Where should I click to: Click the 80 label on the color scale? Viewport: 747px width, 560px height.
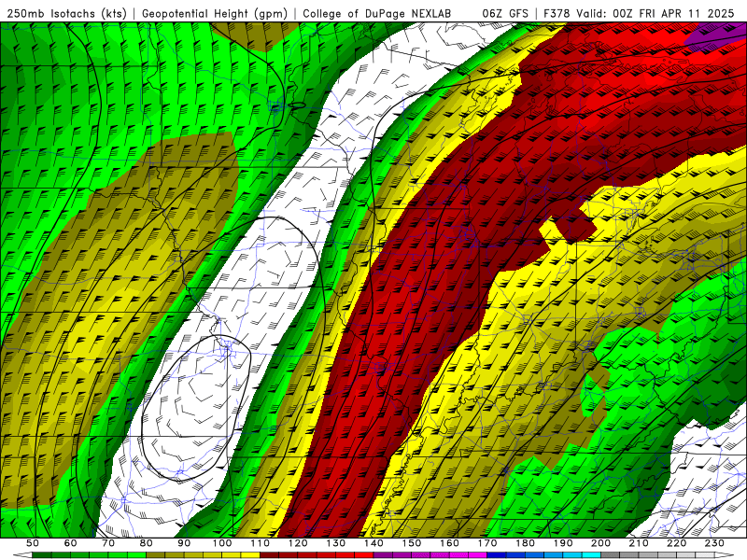(x=147, y=543)
